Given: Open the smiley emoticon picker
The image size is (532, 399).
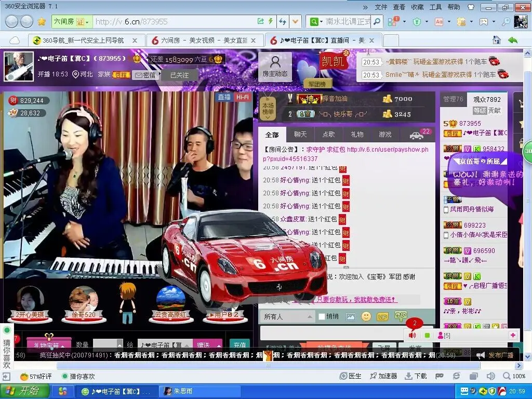Looking at the screenshot, I should tap(366, 316).
